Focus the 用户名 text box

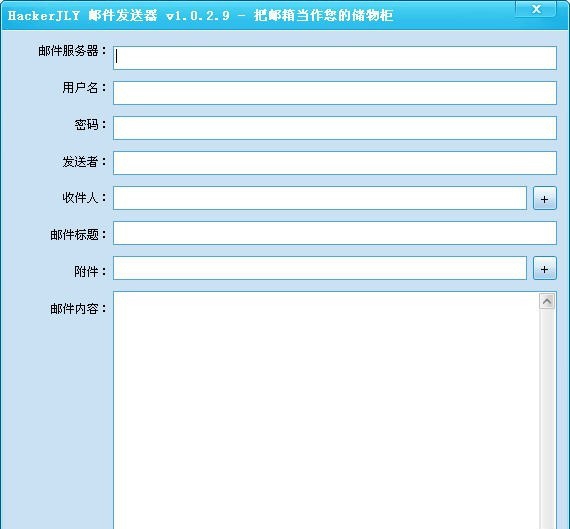tap(335, 93)
